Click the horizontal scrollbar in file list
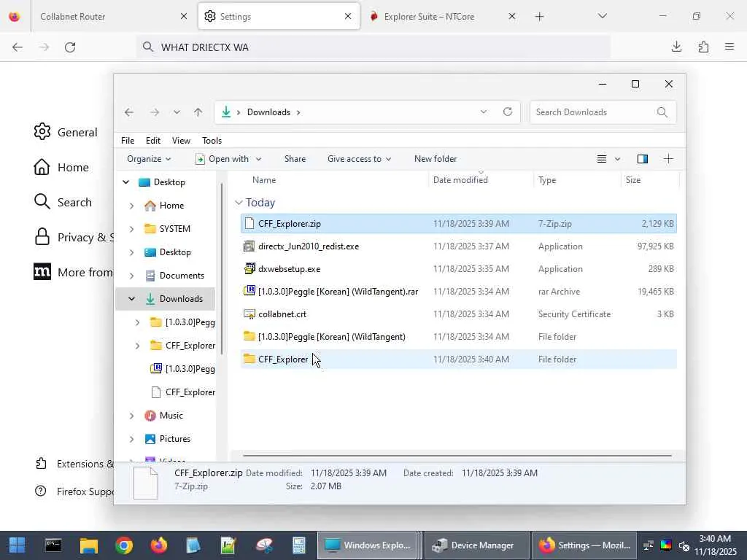Image resolution: width=747 pixels, height=560 pixels. (x=457, y=456)
